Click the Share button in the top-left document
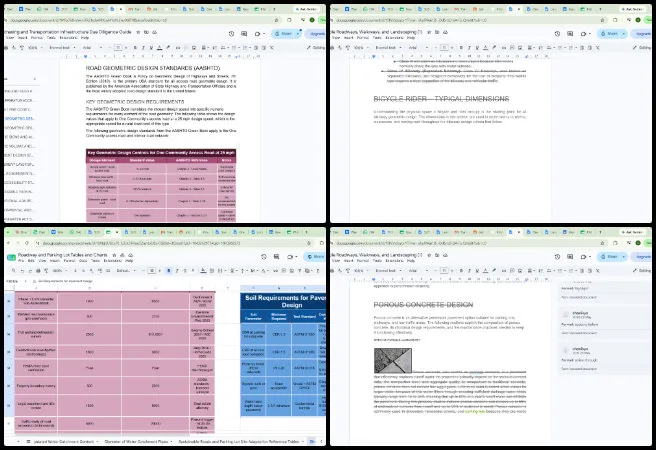Screen dimensions: 656x450 [x=287, y=33]
